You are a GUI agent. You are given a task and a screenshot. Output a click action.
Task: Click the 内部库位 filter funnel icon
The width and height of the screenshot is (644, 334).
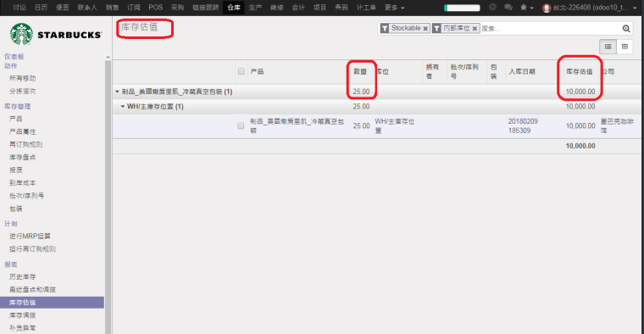[436, 28]
